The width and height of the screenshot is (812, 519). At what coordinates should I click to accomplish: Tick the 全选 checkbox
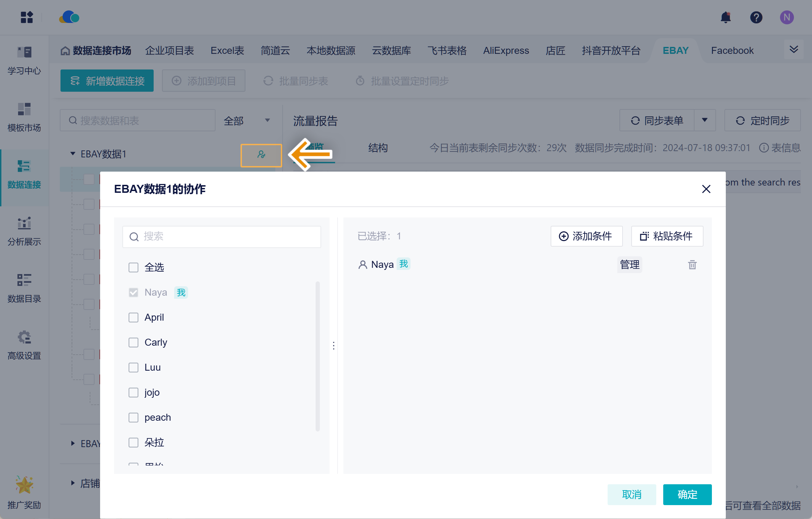pos(133,267)
